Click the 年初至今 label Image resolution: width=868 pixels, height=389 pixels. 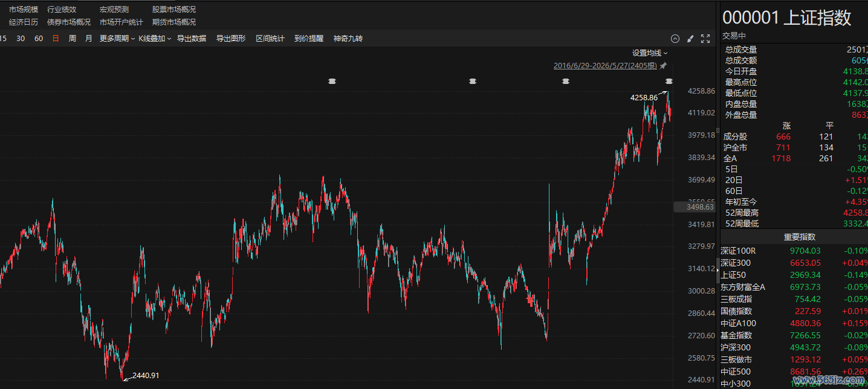741,202
